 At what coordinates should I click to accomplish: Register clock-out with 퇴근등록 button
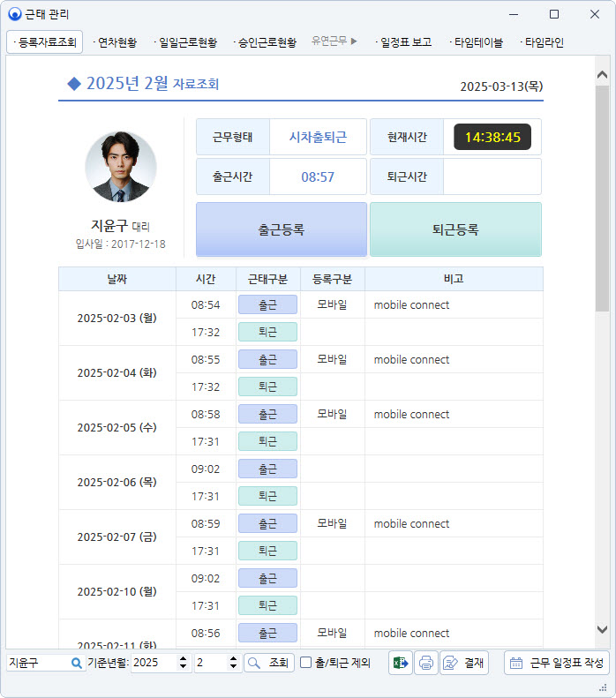455,229
